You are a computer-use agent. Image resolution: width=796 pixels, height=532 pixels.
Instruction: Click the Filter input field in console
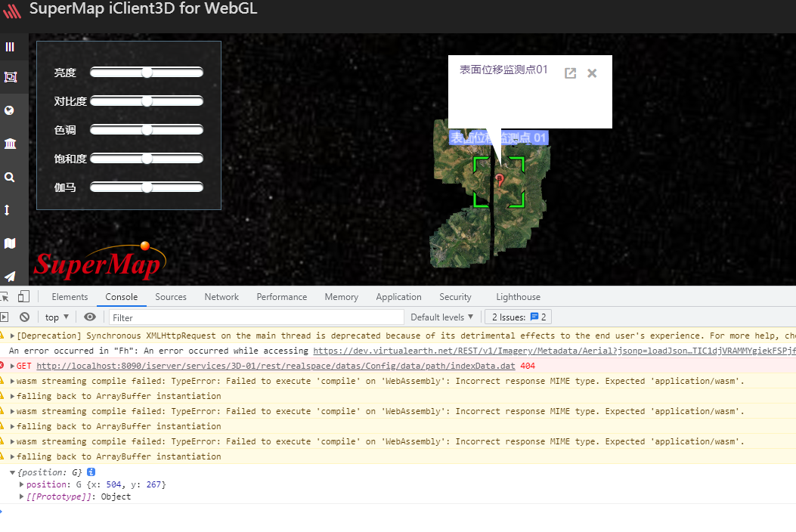click(256, 317)
